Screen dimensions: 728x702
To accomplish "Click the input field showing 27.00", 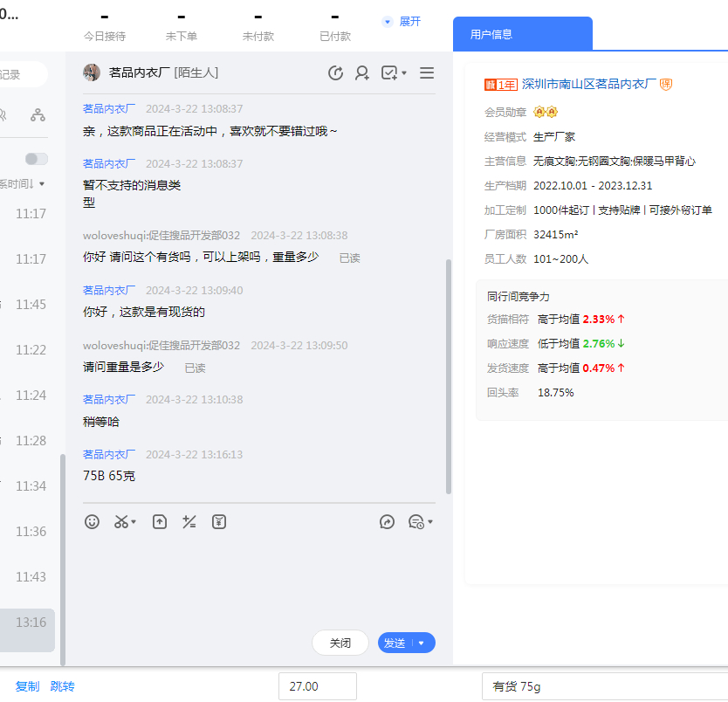I will click(318, 686).
